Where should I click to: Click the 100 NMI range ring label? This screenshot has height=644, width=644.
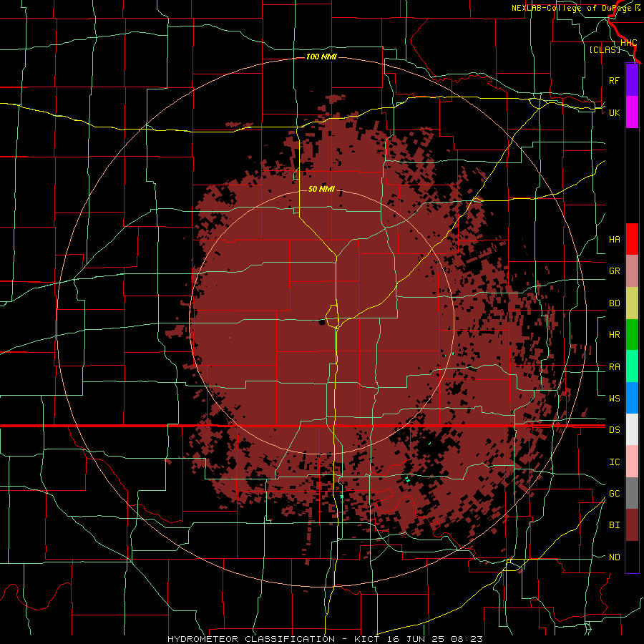pos(321,57)
